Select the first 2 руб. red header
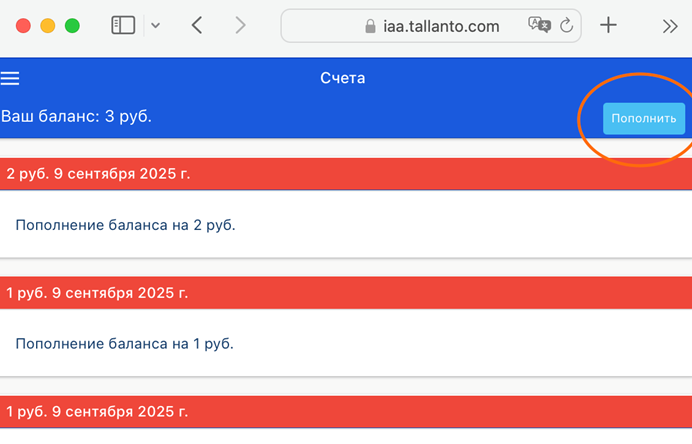This screenshot has height=444, width=692. (345, 173)
